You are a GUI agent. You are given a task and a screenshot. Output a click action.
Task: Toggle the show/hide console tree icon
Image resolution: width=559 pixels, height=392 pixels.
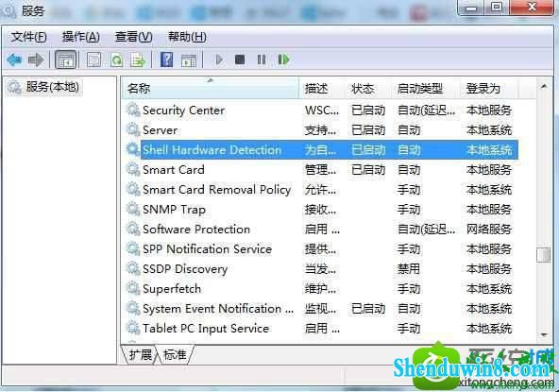[66, 60]
